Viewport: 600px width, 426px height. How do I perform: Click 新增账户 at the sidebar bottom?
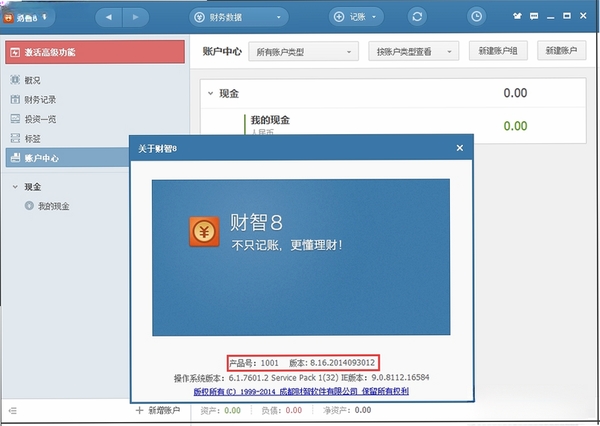(x=158, y=410)
